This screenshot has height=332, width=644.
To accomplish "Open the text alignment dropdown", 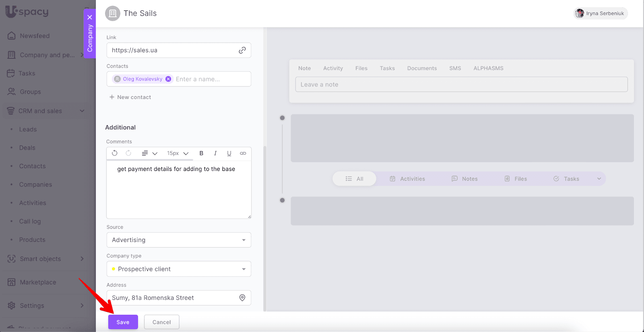I will (x=149, y=153).
